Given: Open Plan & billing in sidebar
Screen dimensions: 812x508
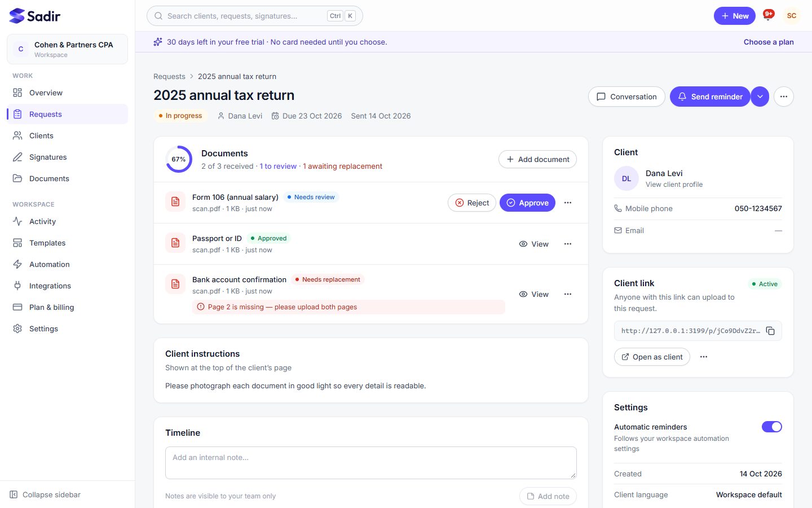Looking at the screenshot, I should [x=67, y=307].
